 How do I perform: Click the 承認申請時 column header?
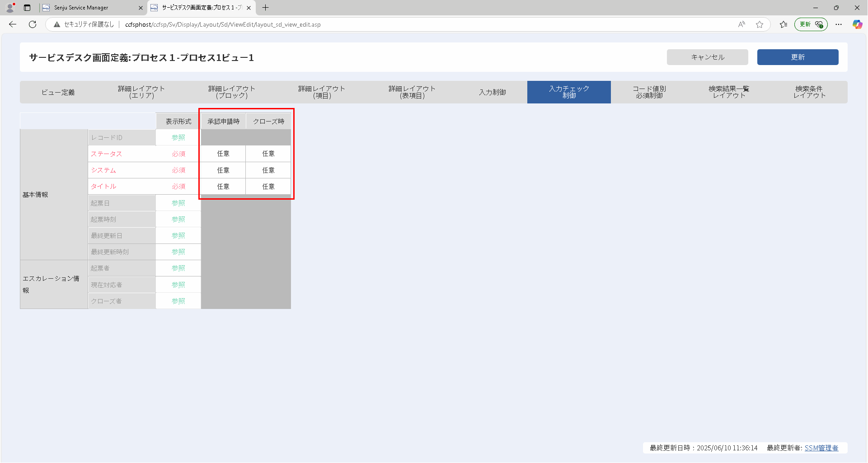click(223, 122)
